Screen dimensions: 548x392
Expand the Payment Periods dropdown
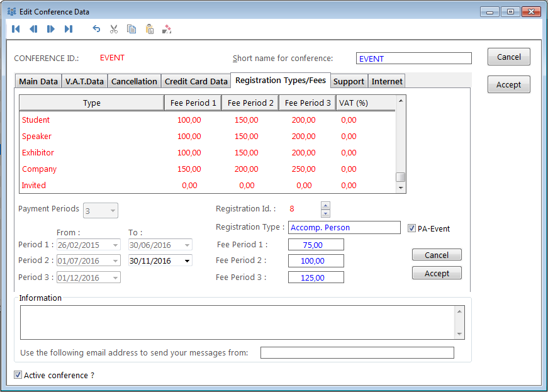(112, 211)
